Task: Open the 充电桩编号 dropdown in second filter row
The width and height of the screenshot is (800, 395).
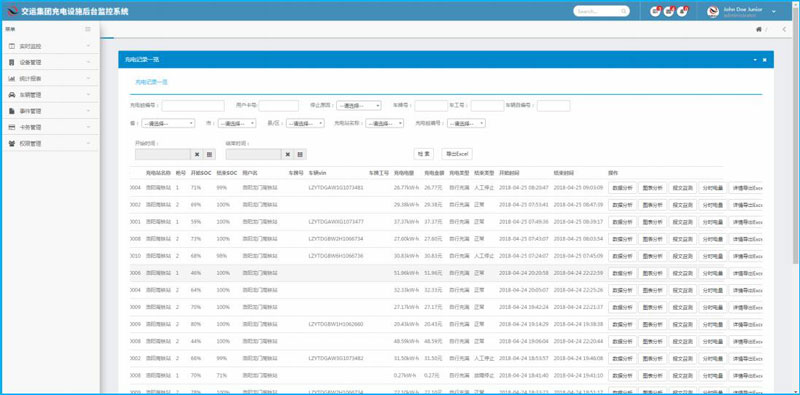Action: pos(466,123)
